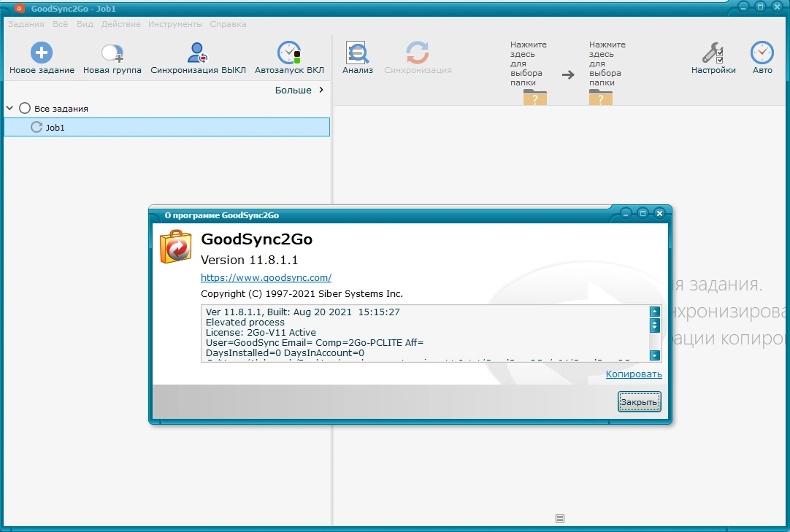The width and height of the screenshot is (790, 532).
Task: Click Копировать to copy version info
Action: click(x=634, y=374)
